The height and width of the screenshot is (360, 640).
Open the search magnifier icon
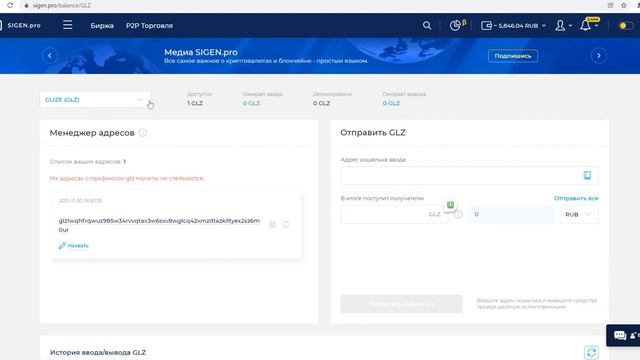point(427,25)
